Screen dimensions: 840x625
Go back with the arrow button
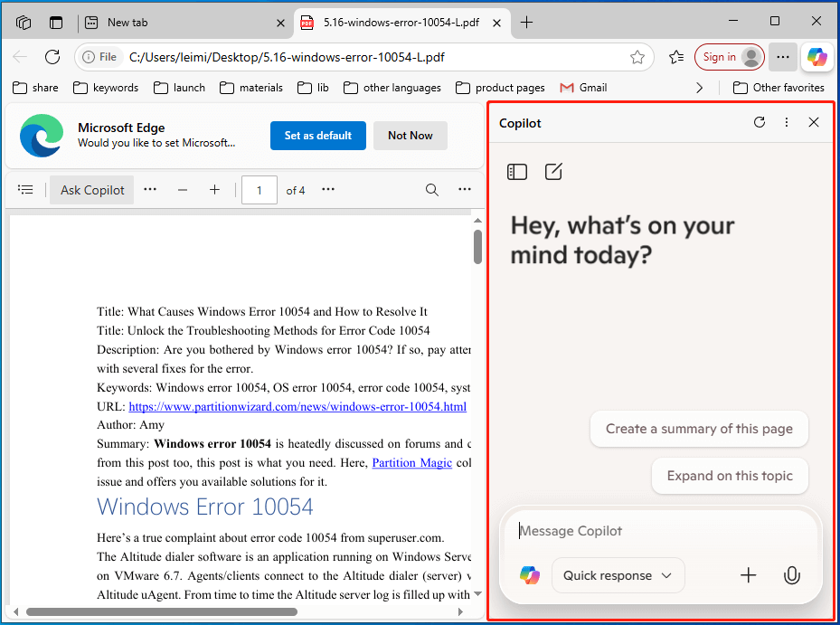(x=20, y=57)
